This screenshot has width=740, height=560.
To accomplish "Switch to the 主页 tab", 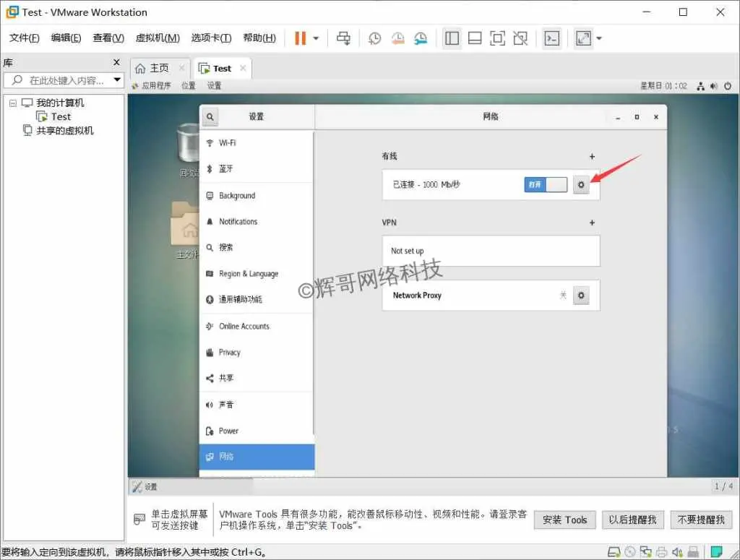I will pyautogui.click(x=159, y=69).
